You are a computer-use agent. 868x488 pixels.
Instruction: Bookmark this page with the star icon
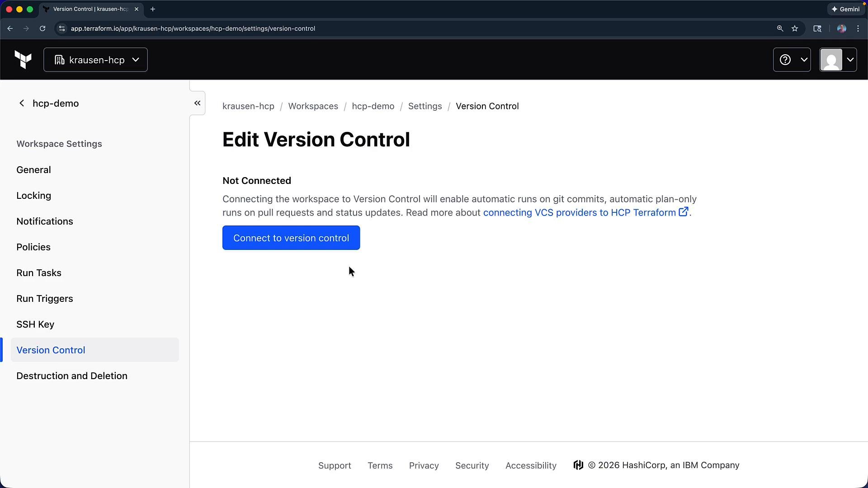tap(795, 28)
